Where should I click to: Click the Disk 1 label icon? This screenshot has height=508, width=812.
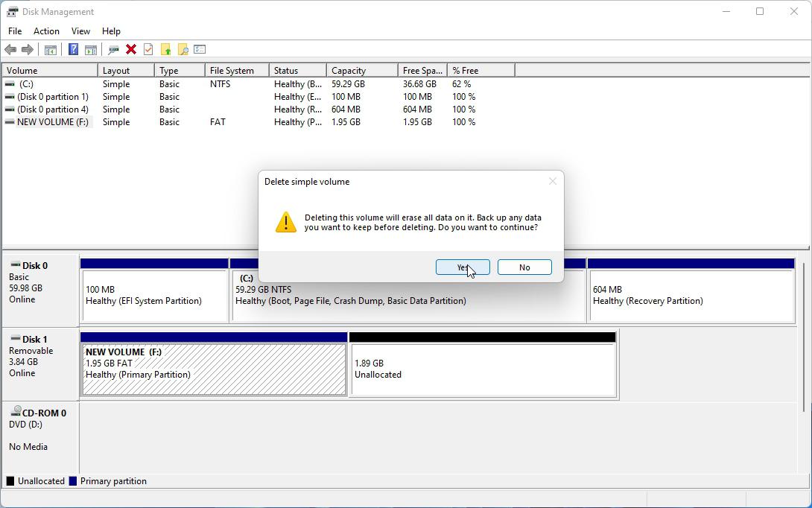[x=16, y=339]
